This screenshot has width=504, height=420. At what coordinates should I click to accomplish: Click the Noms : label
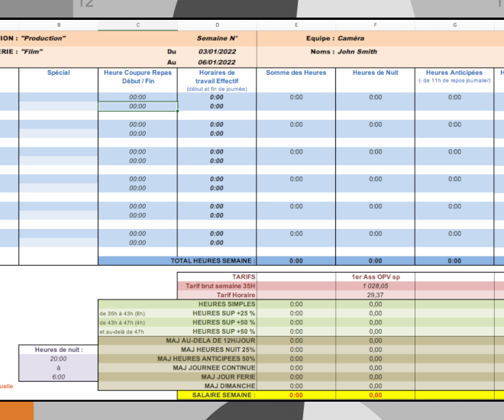[323, 52]
